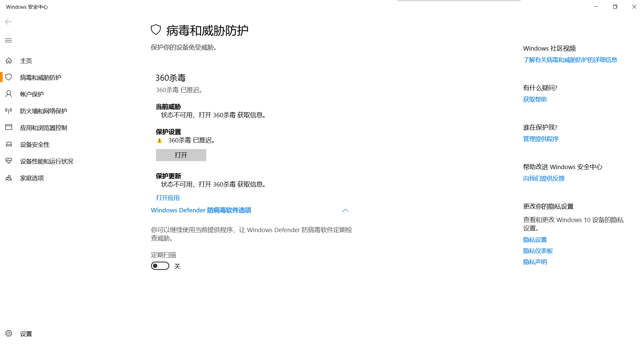Open 防火墙和网络保护 in the sidebar
Screen dimensions: 644x345
tap(44, 111)
